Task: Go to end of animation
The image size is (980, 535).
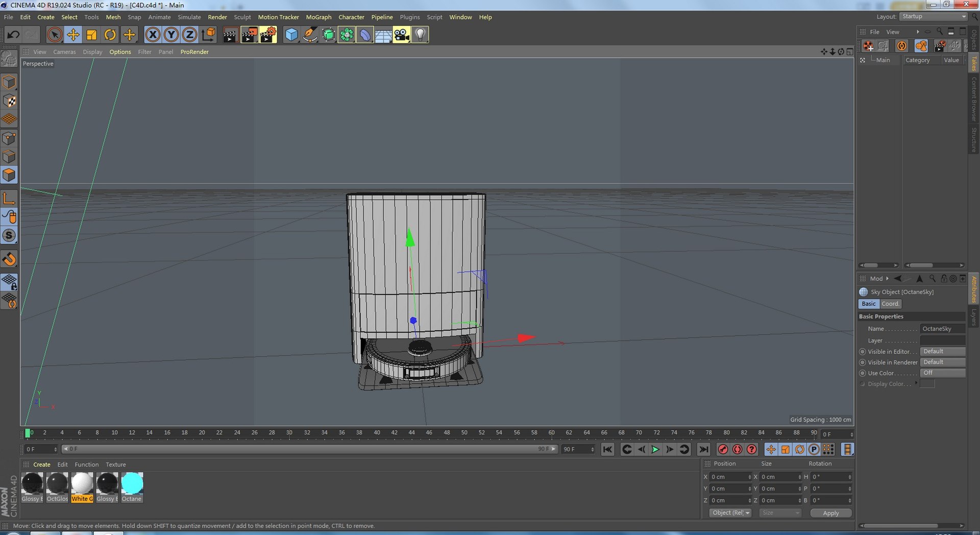Action: [703, 449]
